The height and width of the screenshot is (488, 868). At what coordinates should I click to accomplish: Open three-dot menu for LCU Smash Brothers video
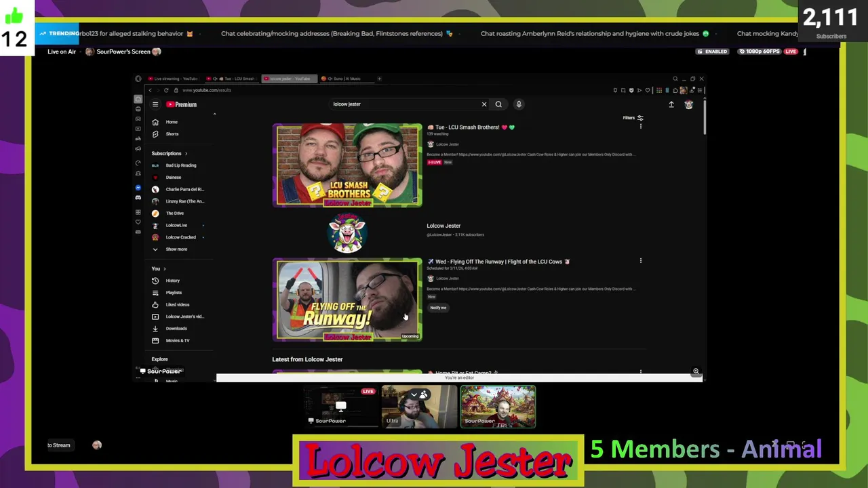point(640,127)
